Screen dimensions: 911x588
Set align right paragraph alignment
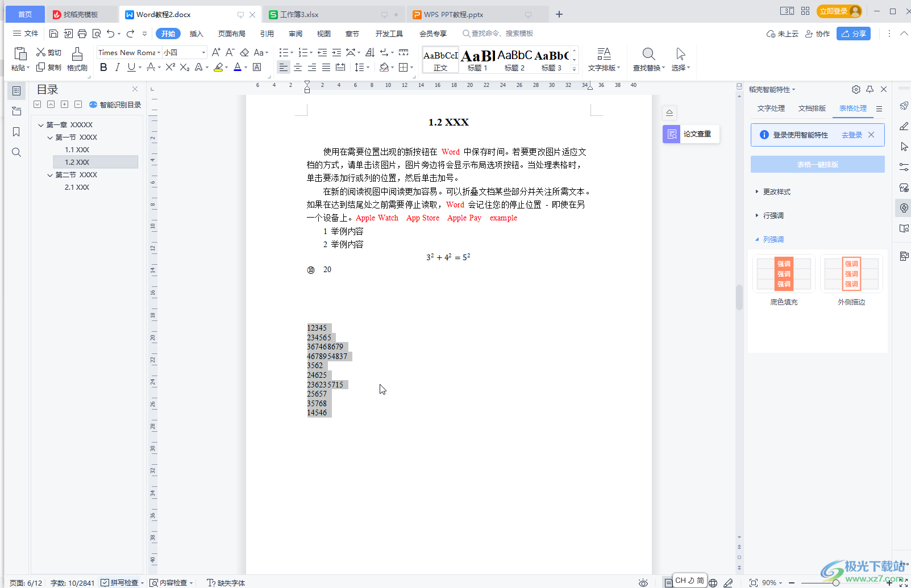click(312, 67)
